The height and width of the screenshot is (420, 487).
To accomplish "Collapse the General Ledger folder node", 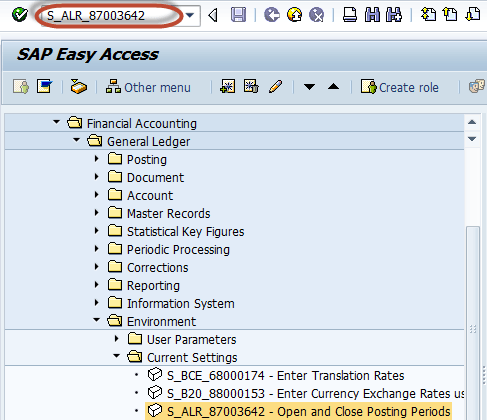I will (76, 140).
